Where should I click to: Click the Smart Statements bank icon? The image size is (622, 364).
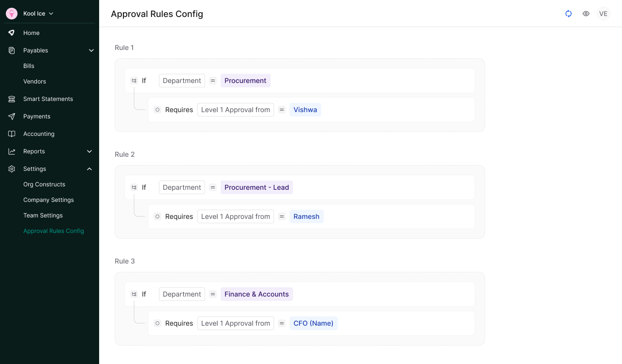click(11, 99)
